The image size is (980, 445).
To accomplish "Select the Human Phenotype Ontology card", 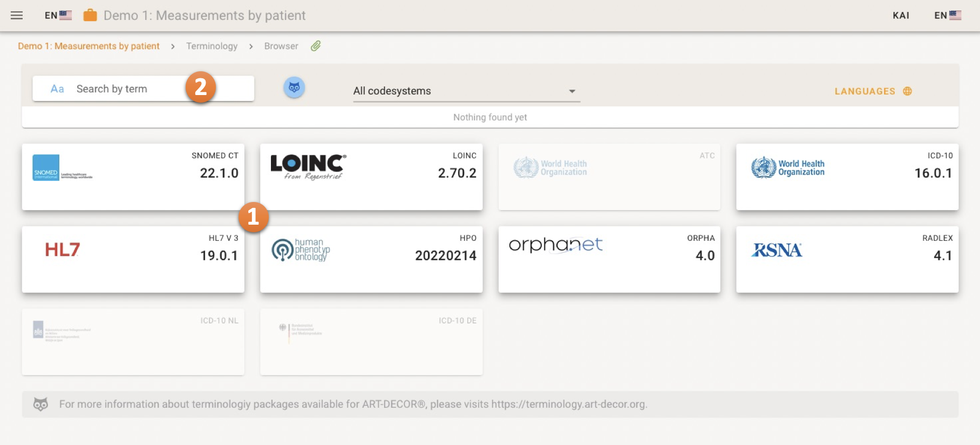I will 371,259.
